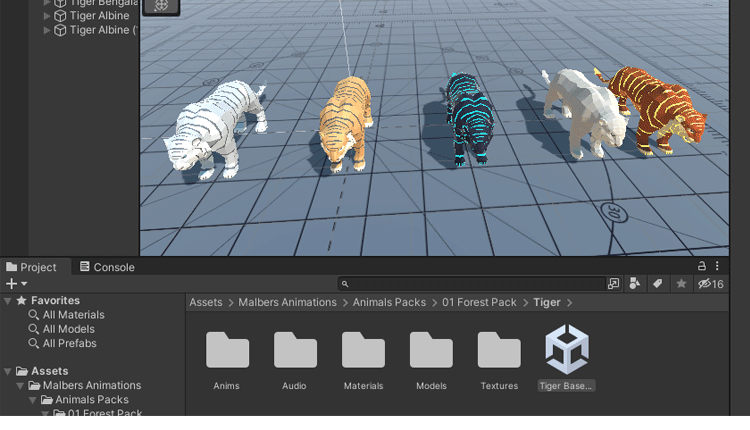Go to Malbers Animations in breadcrumb
The width and height of the screenshot is (750, 430).
[x=287, y=302]
